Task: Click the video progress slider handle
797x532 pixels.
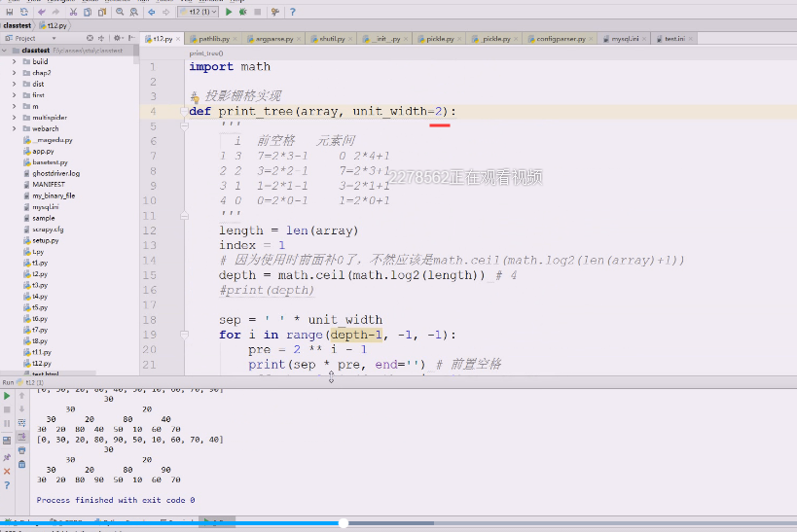Action: pyautogui.click(x=344, y=523)
